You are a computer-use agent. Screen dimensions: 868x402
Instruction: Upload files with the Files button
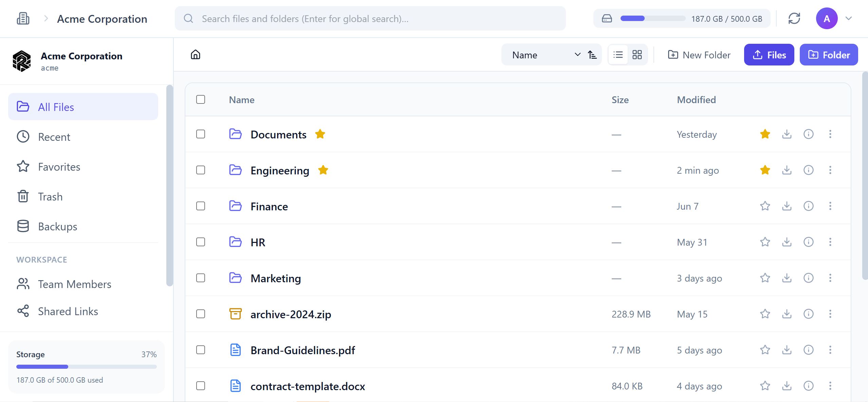(769, 55)
